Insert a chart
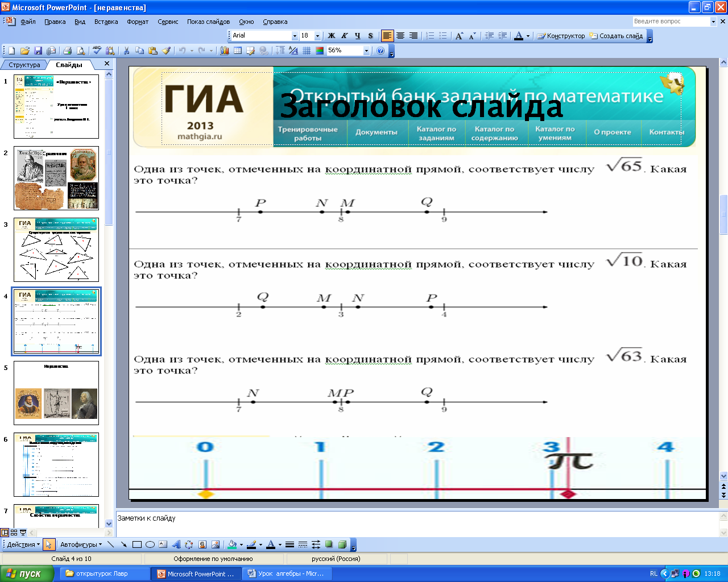The height and width of the screenshot is (582, 728). [x=225, y=51]
